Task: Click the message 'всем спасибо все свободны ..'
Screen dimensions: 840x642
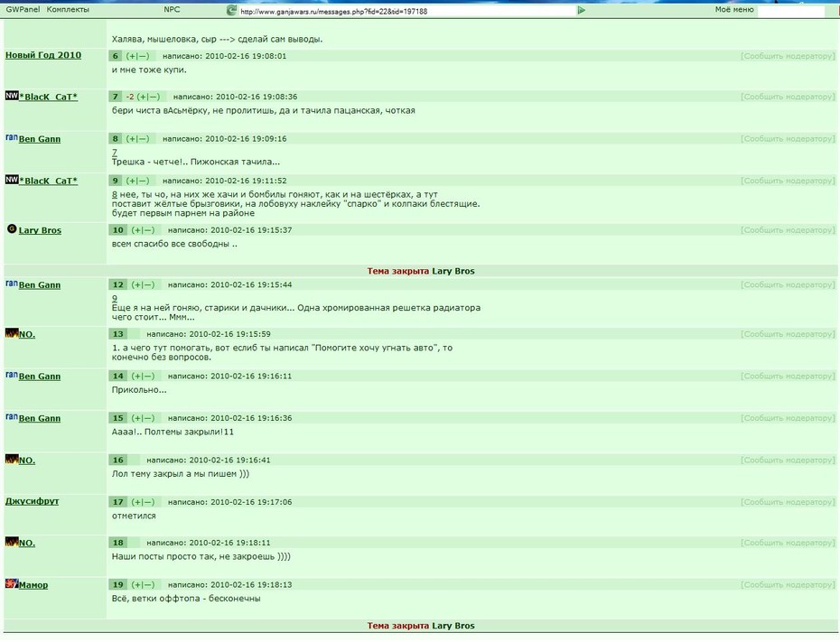Action: pyautogui.click(x=174, y=244)
